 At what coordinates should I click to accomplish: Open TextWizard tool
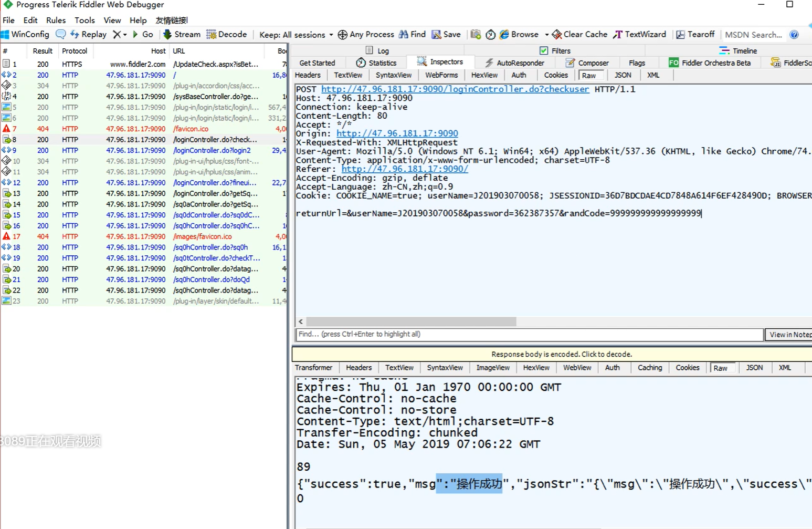click(x=639, y=34)
